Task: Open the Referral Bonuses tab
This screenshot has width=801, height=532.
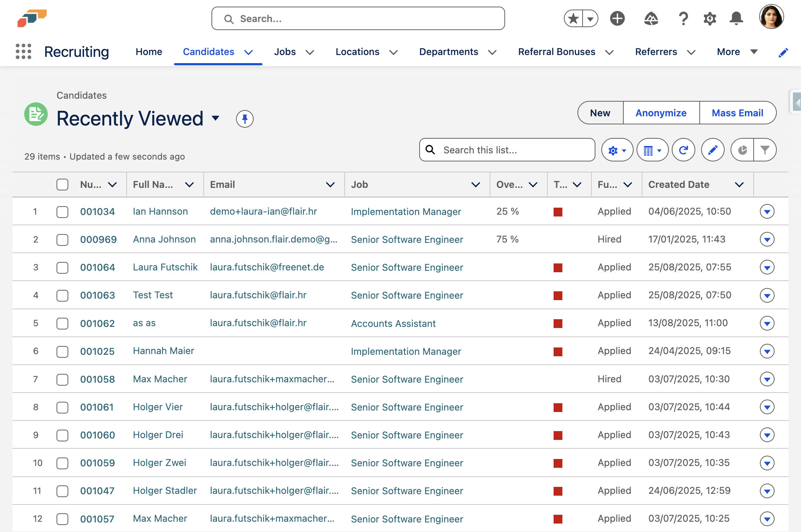Action: pyautogui.click(x=557, y=52)
